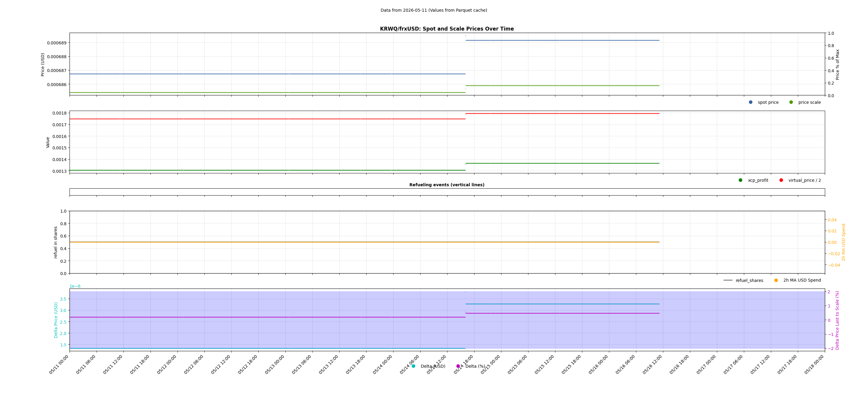Click the '05/16 00:00' x-axis label
Viewport: 868px width, 413px height.
coord(599,365)
